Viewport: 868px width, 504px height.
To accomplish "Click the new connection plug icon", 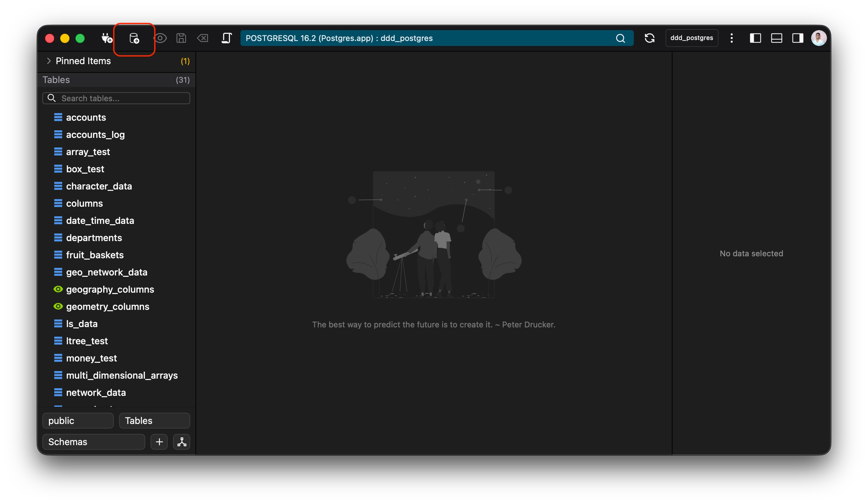I will (107, 38).
